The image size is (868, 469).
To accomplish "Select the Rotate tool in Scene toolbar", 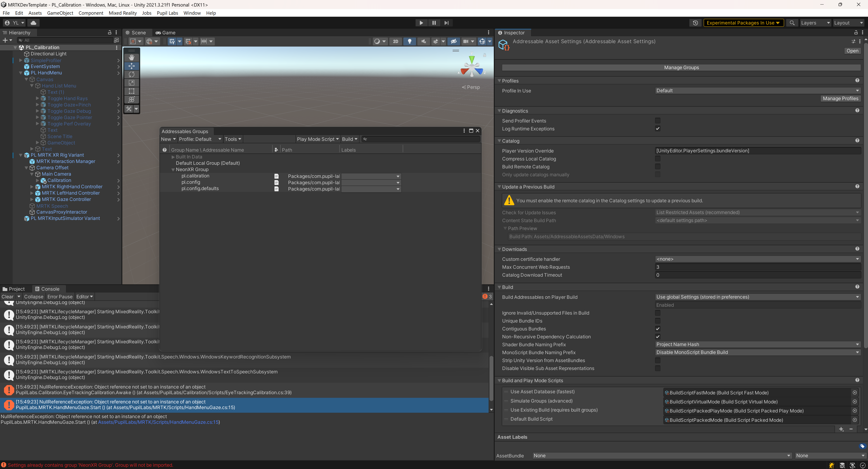I will click(x=131, y=74).
